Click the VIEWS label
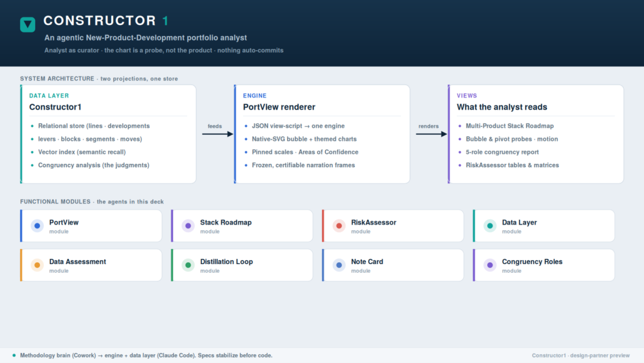Screen dimensions: 644x363 click(467, 95)
